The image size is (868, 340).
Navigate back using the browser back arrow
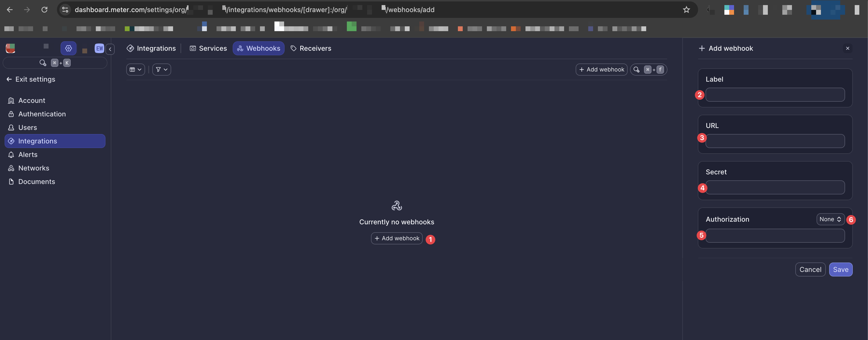10,9
